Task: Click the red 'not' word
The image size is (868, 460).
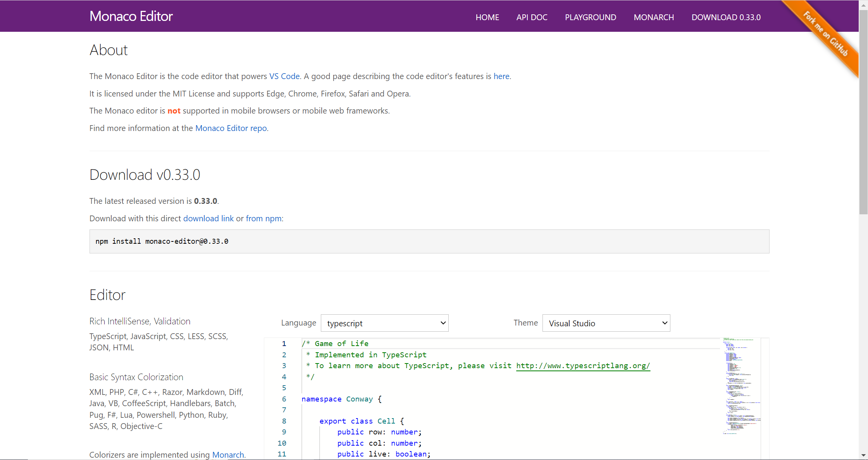Action: coord(174,111)
